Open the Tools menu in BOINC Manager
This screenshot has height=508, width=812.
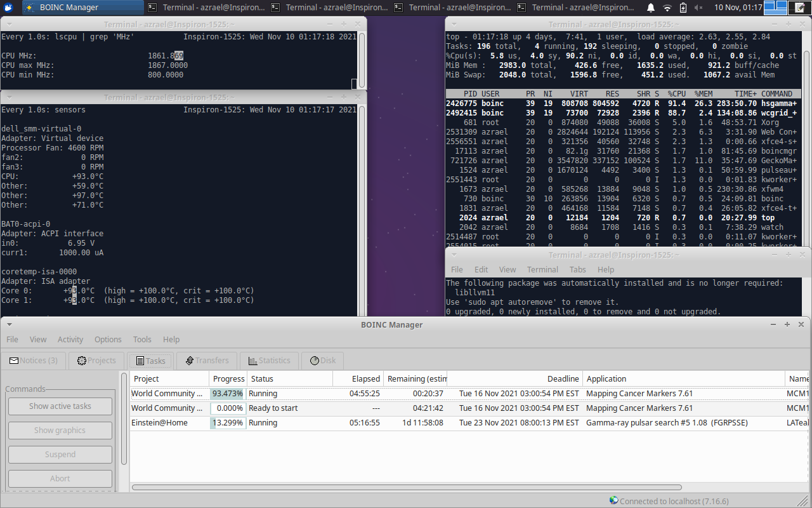pos(142,339)
